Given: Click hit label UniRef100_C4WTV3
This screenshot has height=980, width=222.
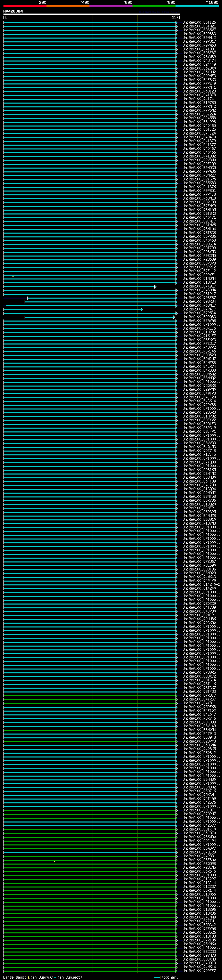Looking at the screenshot, I should (x=199, y=394).
